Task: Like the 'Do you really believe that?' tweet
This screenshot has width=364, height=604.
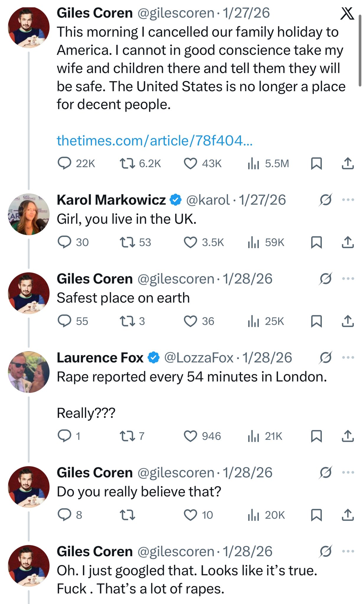Action: point(190,515)
